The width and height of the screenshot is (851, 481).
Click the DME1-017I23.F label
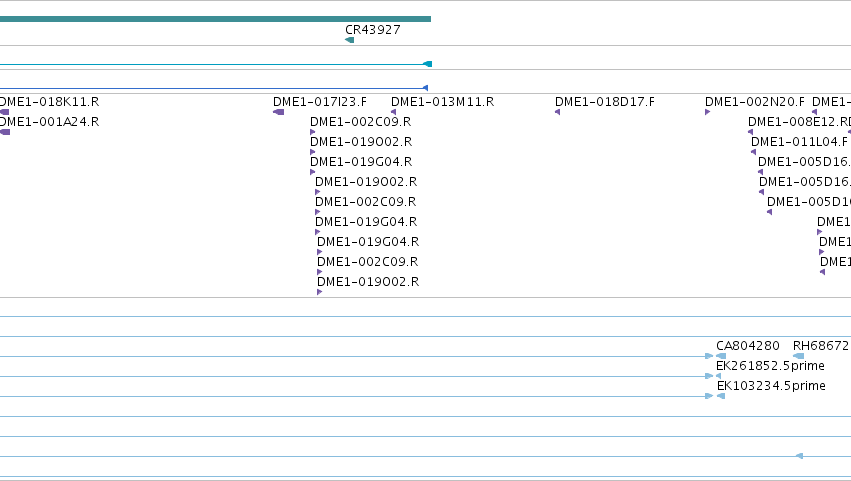pyautogui.click(x=320, y=102)
